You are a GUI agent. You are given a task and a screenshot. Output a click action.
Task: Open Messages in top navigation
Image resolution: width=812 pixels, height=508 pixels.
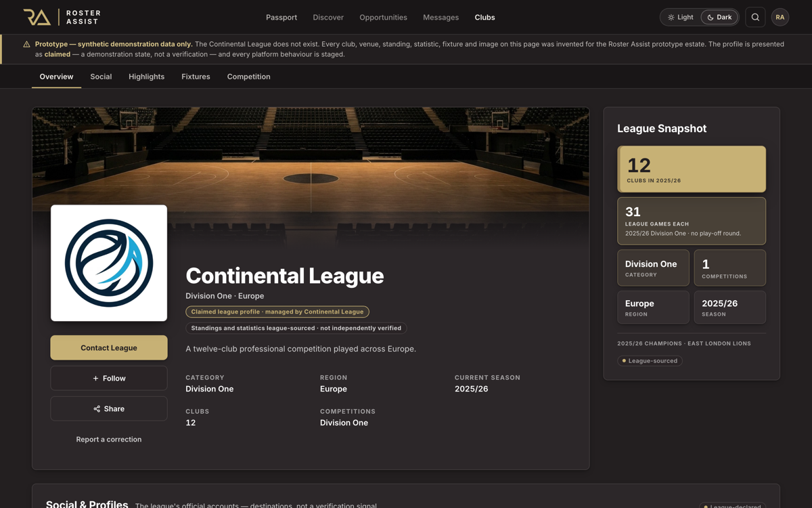pyautogui.click(x=441, y=17)
